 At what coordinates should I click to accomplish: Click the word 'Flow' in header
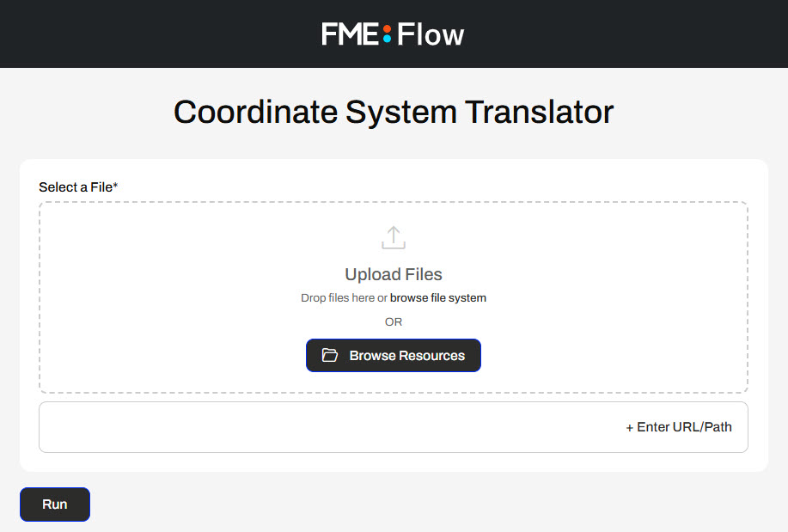[x=431, y=34]
